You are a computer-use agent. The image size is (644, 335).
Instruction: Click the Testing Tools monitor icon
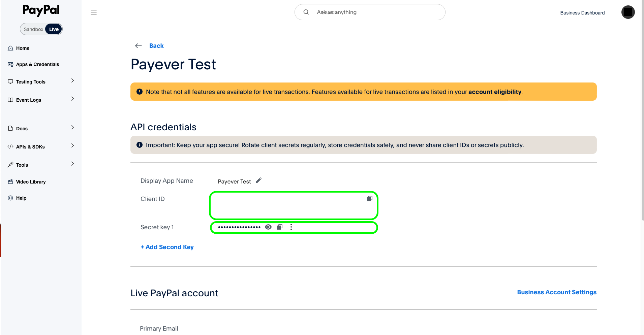(10, 82)
